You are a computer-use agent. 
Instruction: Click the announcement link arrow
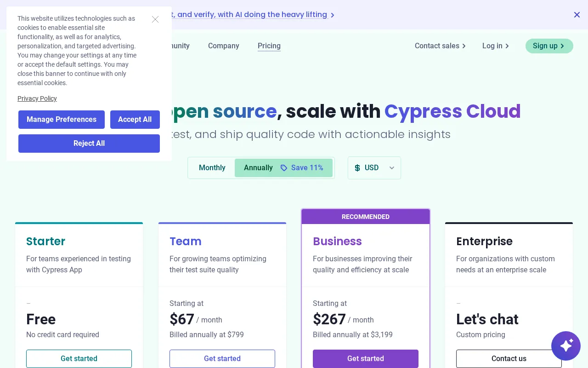click(333, 15)
